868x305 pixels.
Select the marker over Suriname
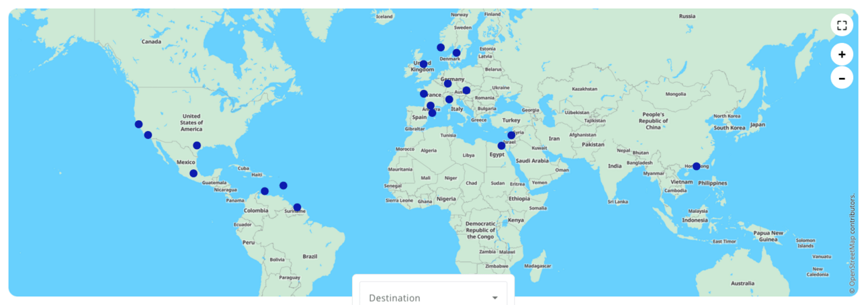point(297,208)
